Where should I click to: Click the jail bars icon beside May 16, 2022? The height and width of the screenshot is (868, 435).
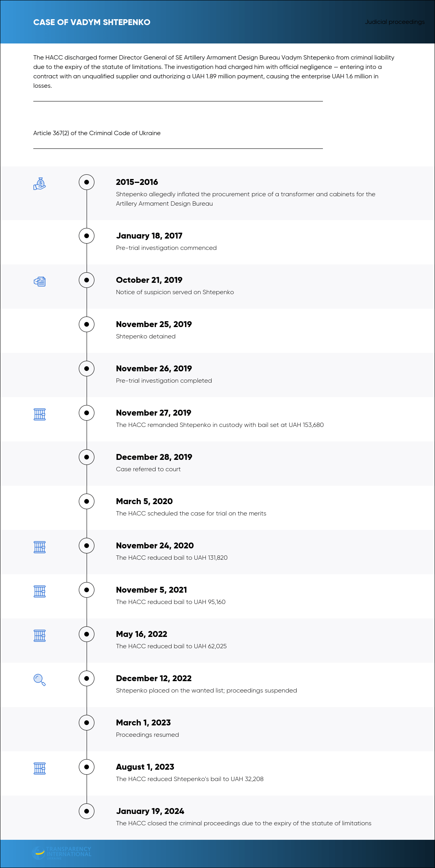(40, 635)
